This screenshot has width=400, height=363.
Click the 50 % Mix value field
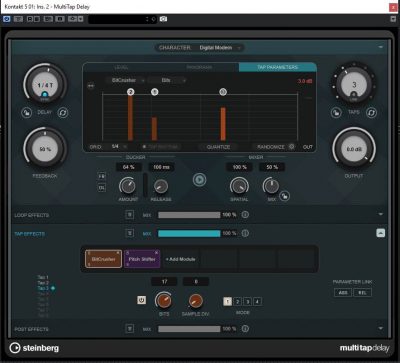(x=272, y=167)
